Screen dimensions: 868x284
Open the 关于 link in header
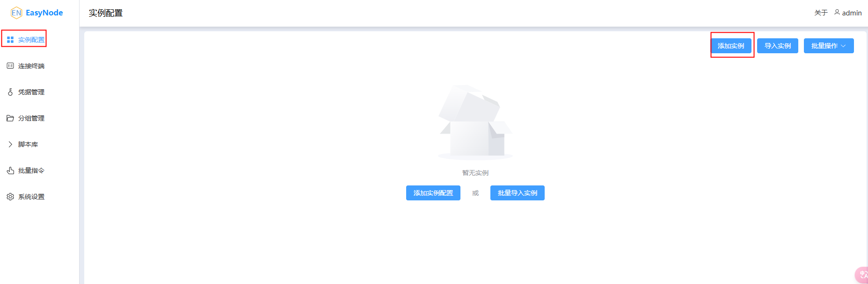click(821, 13)
